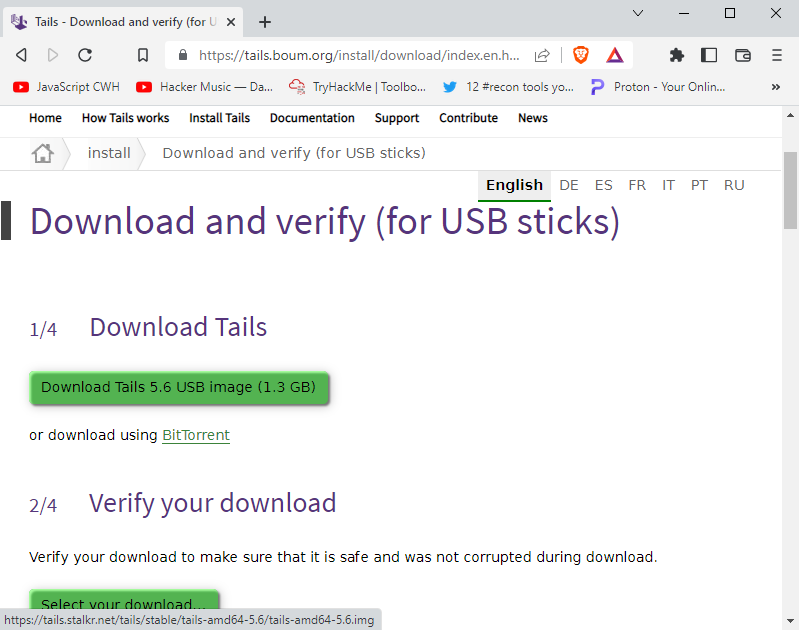Open the tab search dropdown arrow
This screenshot has width=799, height=630.
638,13
